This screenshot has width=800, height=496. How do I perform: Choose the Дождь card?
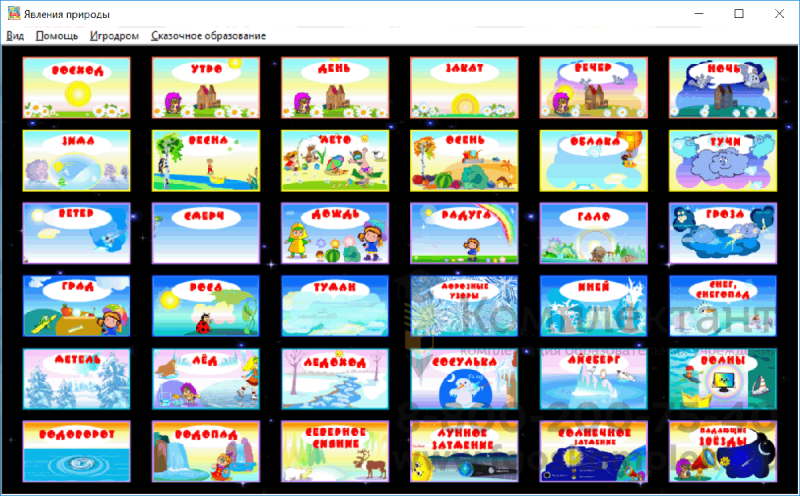point(335,233)
